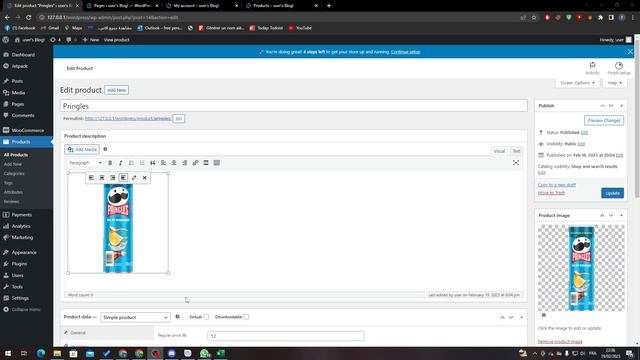The height and width of the screenshot is (360, 640).
Task: Enable the Downloadable product checkbox
Action: (x=246, y=317)
